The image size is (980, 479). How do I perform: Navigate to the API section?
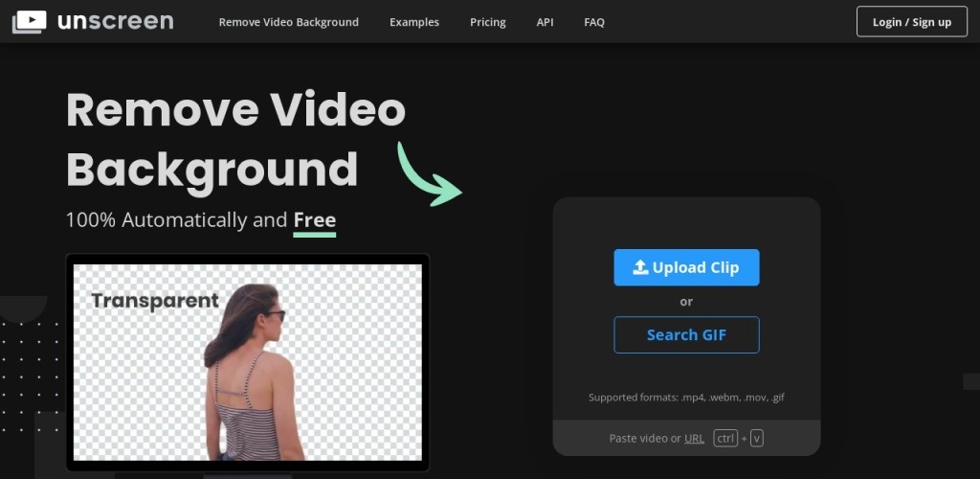(x=545, y=22)
